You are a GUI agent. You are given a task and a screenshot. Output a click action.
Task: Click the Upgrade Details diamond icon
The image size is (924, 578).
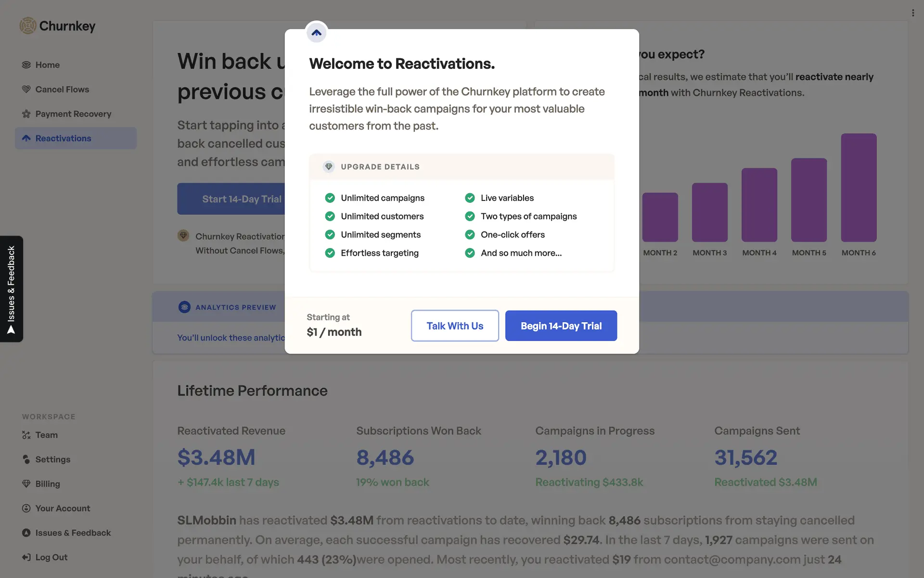(x=329, y=167)
